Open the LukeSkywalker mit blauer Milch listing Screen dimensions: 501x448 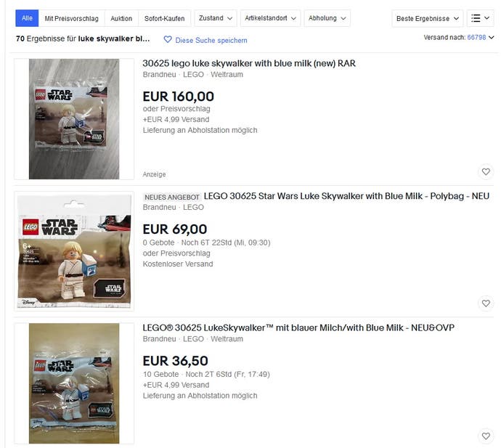coord(298,327)
